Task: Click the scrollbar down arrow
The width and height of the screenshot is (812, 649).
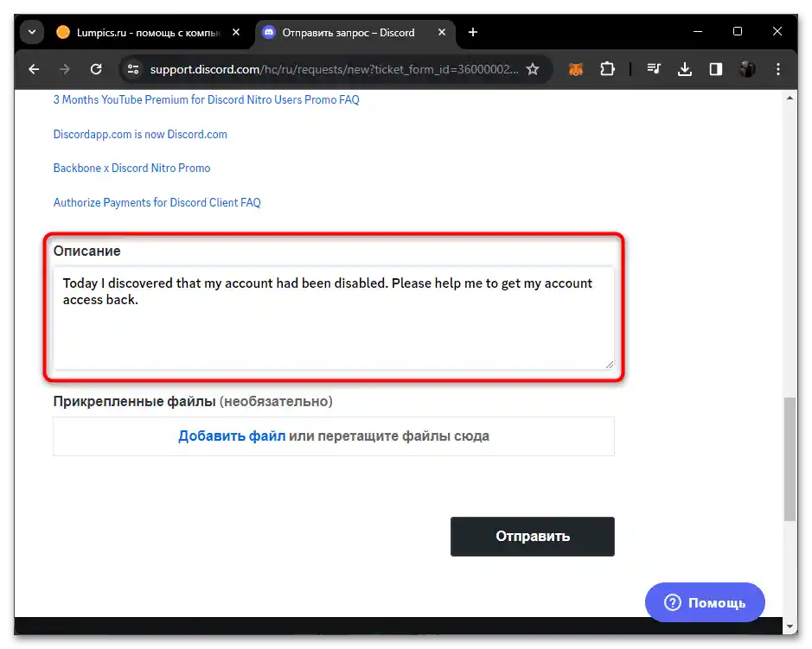Action: point(790,627)
